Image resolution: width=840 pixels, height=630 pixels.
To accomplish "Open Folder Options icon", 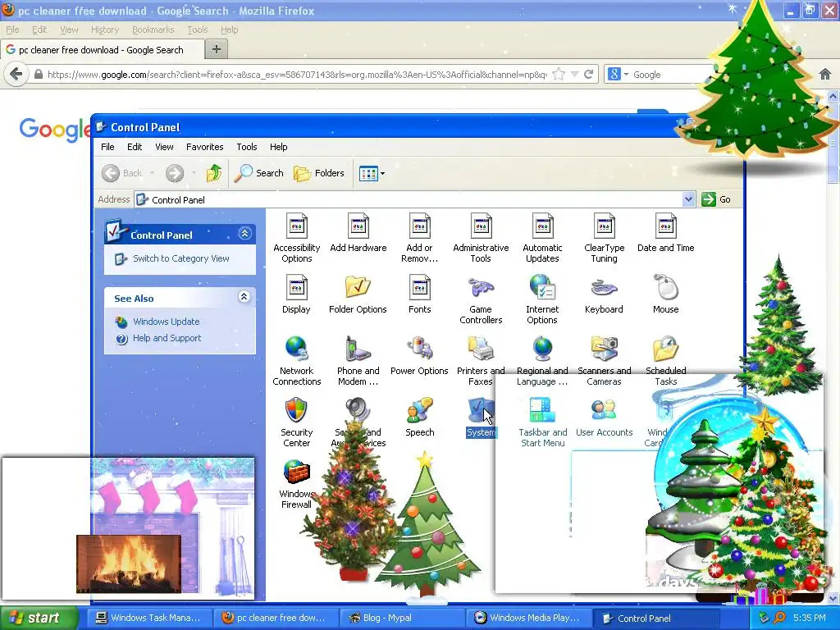I will pyautogui.click(x=358, y=294).
